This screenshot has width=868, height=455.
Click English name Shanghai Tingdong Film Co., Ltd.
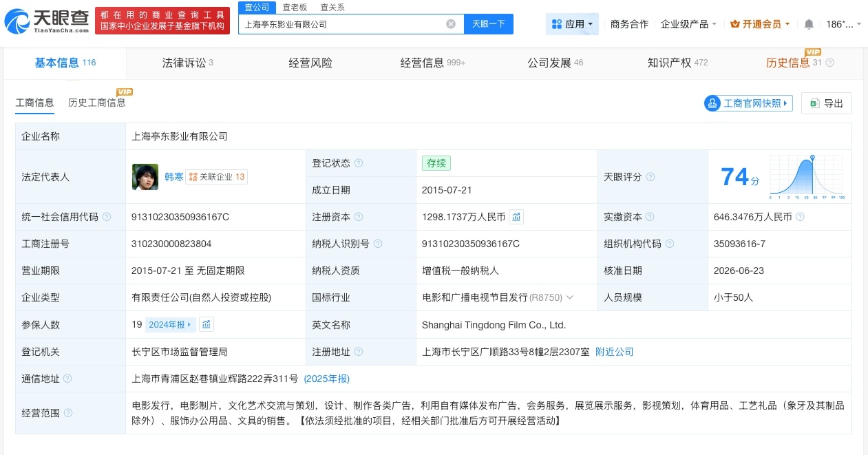(x=494, y=325)
